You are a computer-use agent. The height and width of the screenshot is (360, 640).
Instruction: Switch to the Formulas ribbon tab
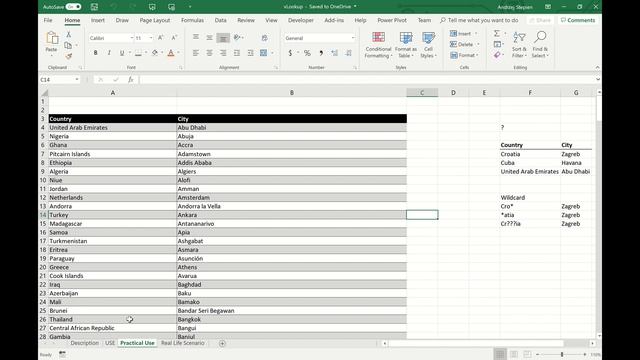point(192,20)
